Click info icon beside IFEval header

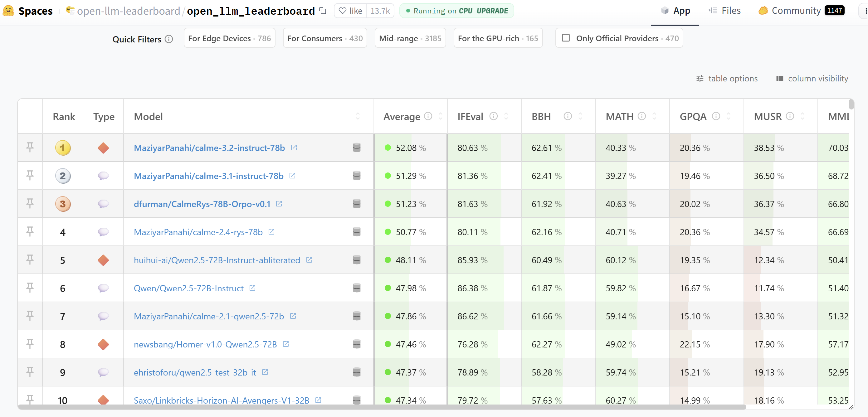pos(493,116)
